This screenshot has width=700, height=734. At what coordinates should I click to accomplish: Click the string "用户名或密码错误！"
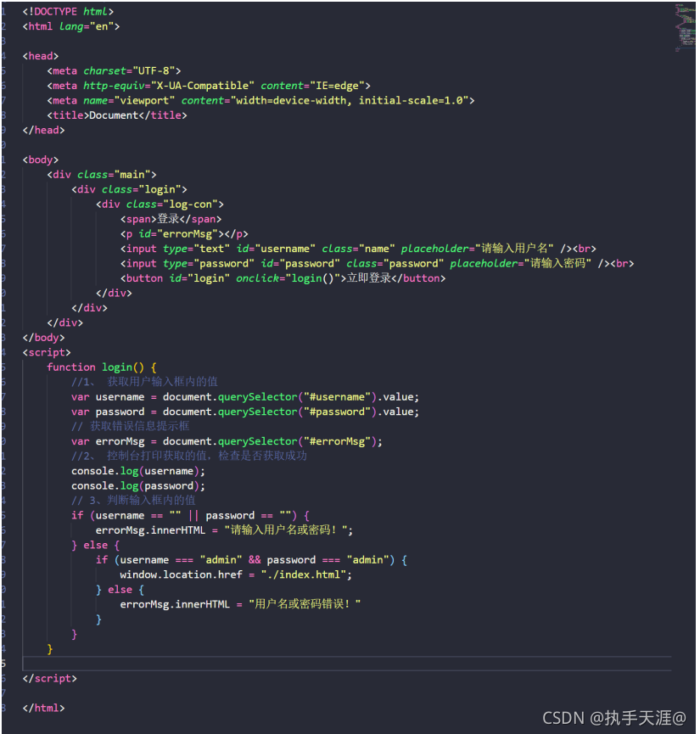click(x=305, y=604)
